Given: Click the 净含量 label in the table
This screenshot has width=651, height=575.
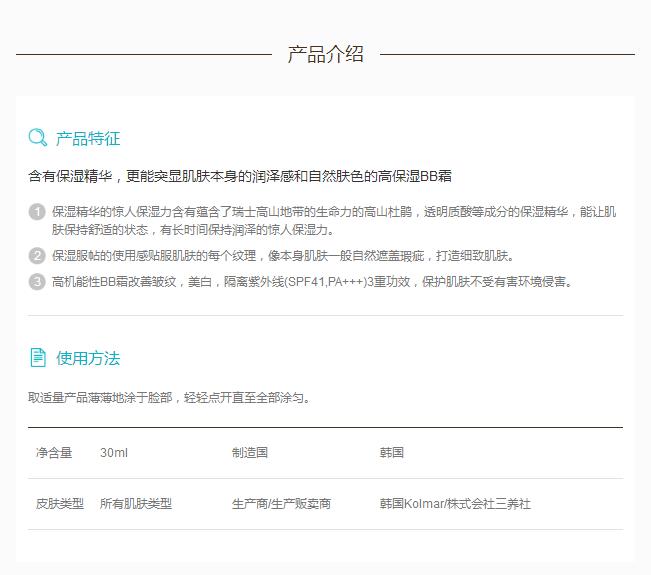Looking at the screenshot, I should (x=54, y=453).
